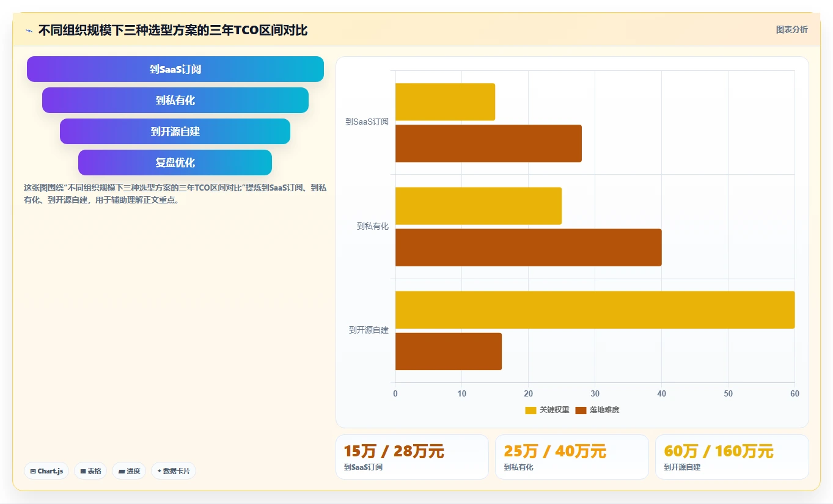Select the 复盘优化 funnel stage bar
The width and height of the screenshot is (833, 504).
tap(175, 163)
